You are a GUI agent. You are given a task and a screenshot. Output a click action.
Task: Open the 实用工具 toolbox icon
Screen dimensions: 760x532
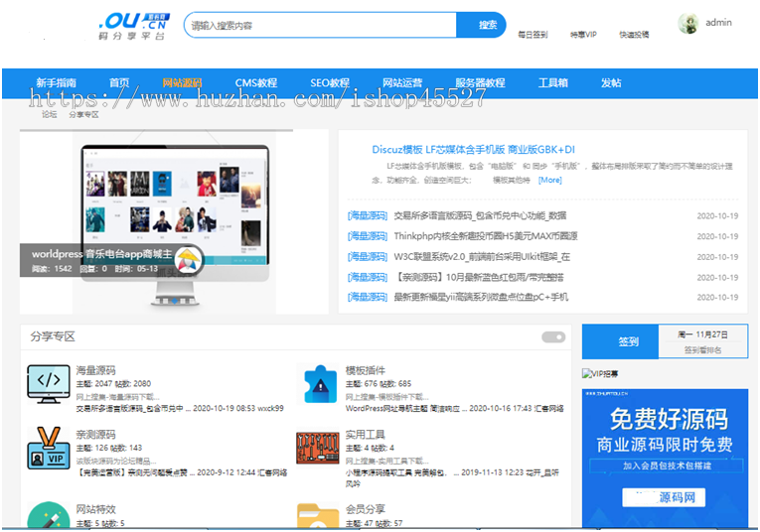tap(318, 449)
